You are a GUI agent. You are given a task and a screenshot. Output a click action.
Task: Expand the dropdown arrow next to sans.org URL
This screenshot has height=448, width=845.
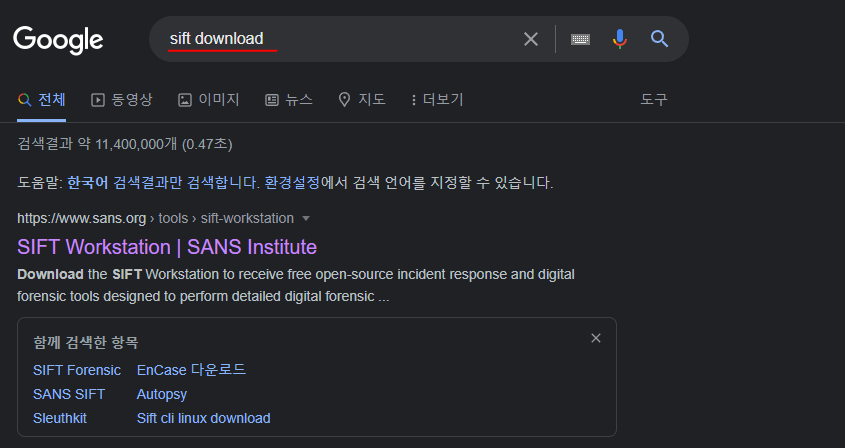point(306,218)
